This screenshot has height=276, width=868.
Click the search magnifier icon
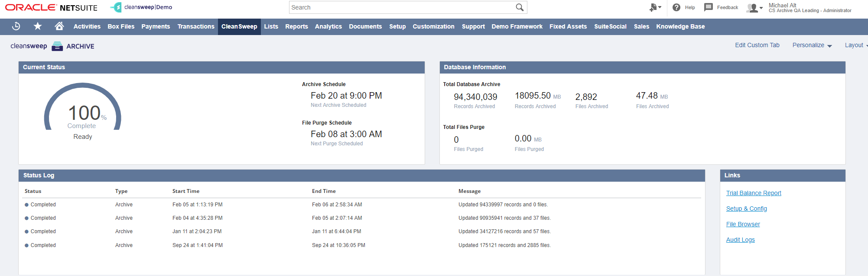520,7
